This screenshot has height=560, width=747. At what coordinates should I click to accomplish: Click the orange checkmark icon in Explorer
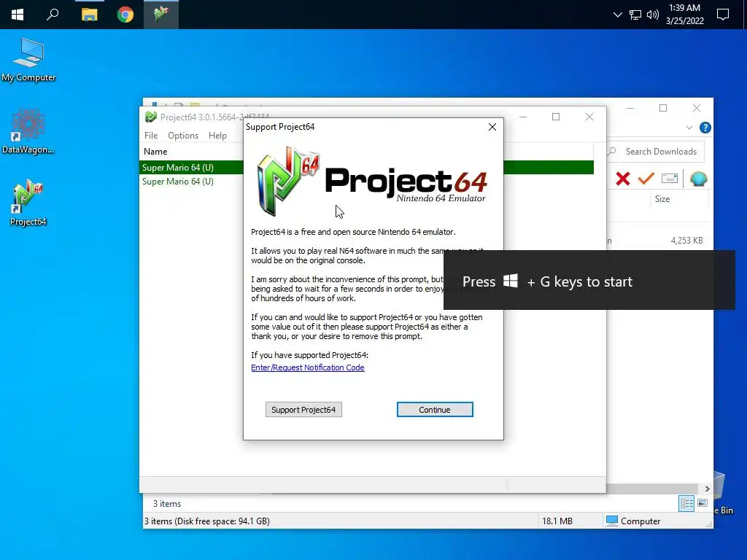coord(646,179)
